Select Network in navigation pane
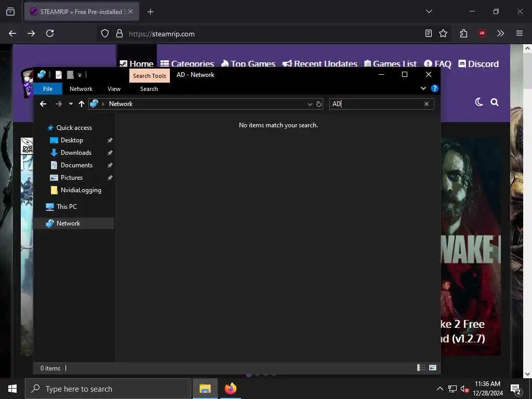 (68, 223)
